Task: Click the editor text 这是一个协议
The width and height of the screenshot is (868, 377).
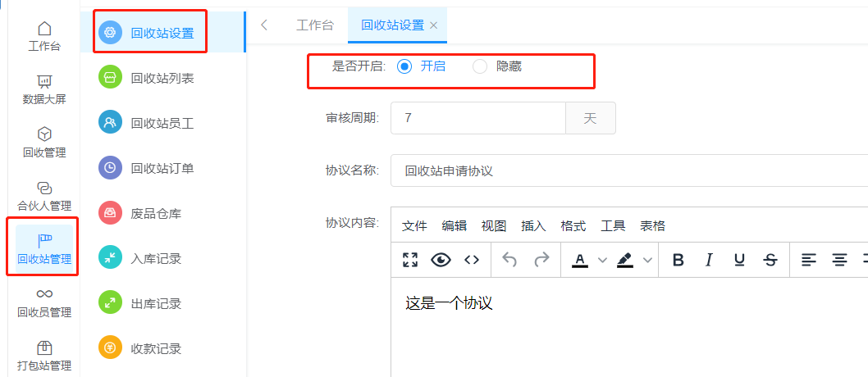Action: [x=449, y=303]
